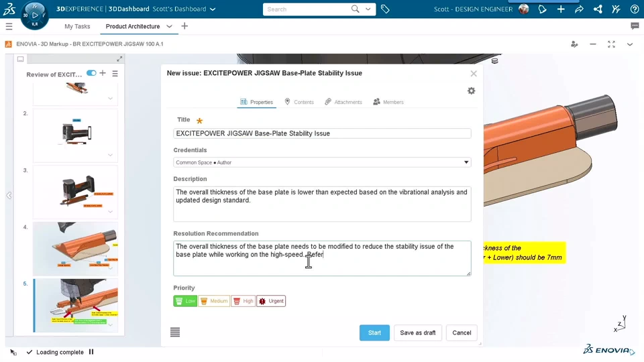This screenshot has height=362, width=644.
Task: Open the review list menu icon
Action: (x=115, y=74)
